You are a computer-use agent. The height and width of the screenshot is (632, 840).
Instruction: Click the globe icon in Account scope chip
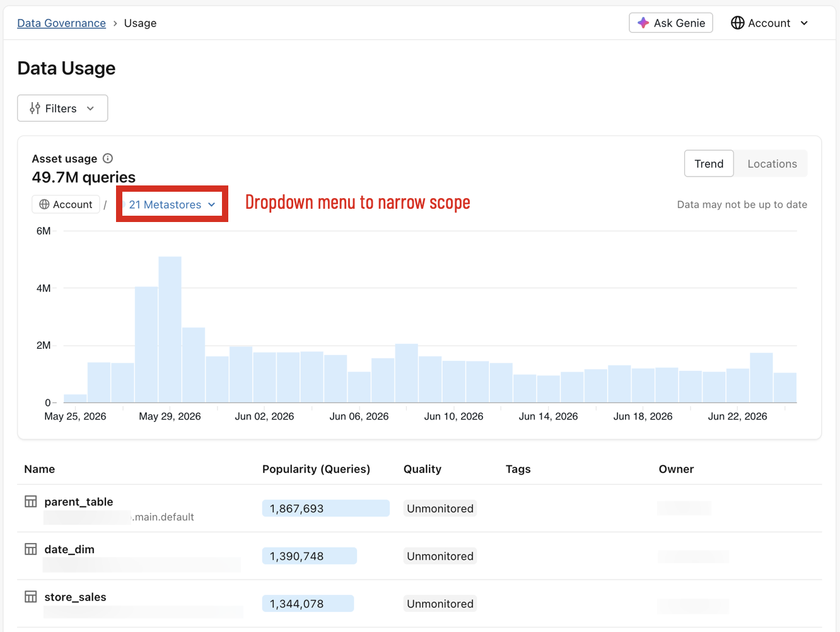tap(44, 204)
